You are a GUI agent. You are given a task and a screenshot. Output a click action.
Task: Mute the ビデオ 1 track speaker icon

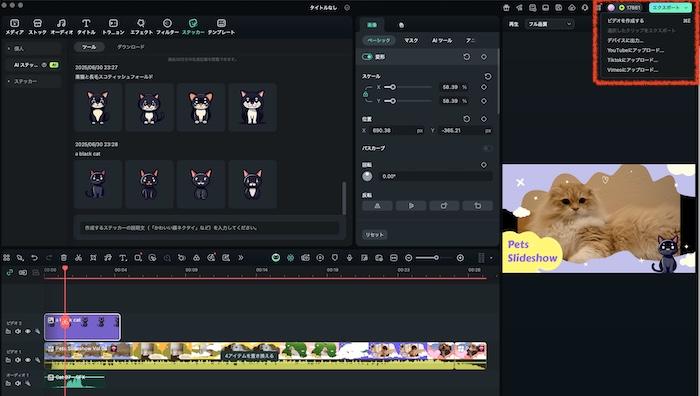18,360
